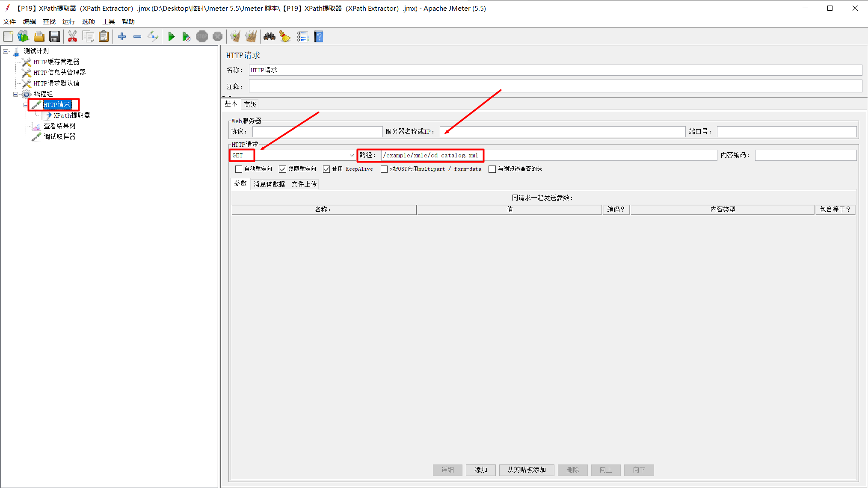Disable the 使用 KeepAlive checkbox
The height and width of the screenshot is (488, 868).
[x=326, y=169]
